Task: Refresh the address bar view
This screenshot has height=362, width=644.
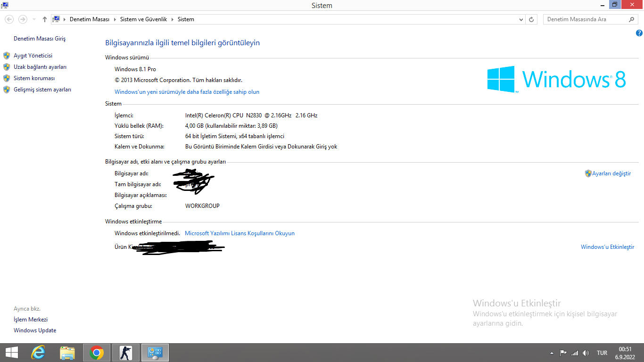Action: pos(532,19)
